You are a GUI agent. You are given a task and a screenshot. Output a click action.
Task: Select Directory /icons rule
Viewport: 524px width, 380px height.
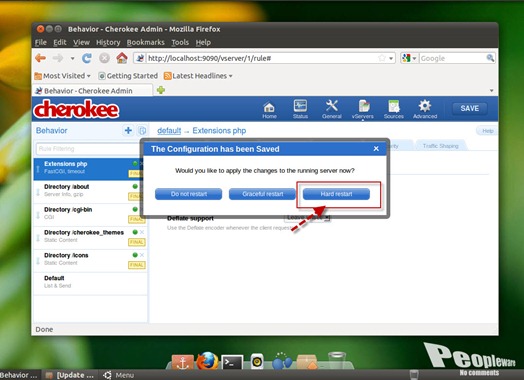[x=90, y=260]
